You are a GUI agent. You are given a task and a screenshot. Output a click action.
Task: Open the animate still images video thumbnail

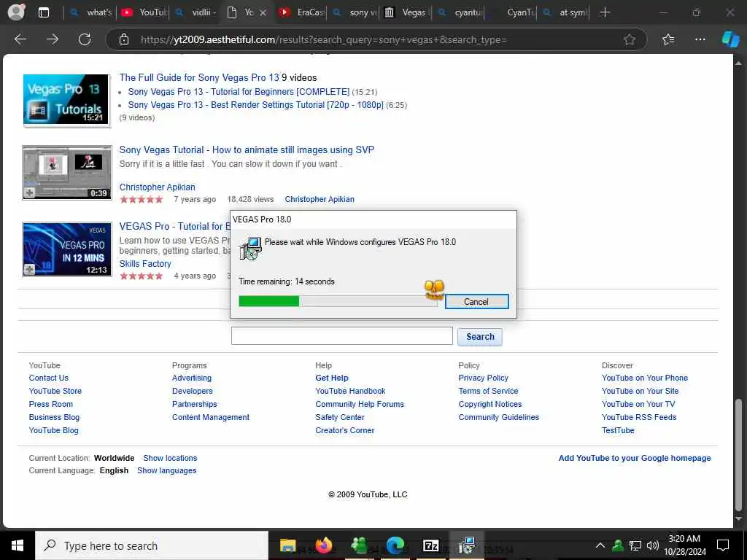coord(66,173)
